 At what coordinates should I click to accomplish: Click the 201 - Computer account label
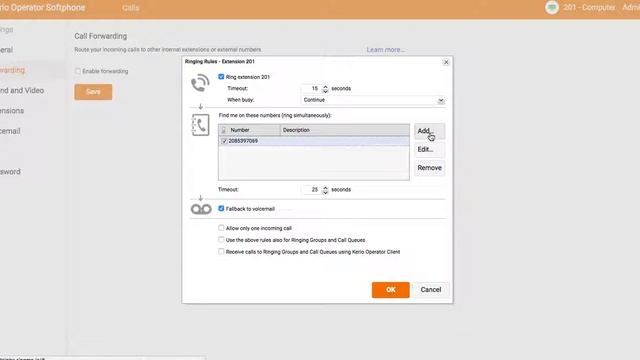[x=589, y=7]
